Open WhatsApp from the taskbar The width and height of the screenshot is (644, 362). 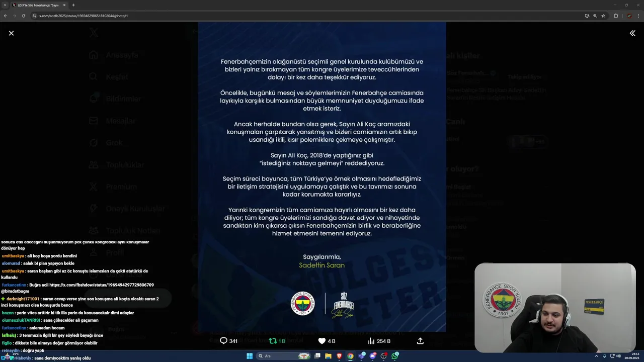(395, 356)
